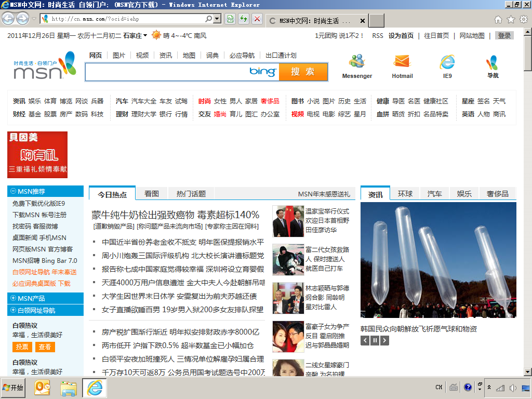This screenshot has width=532, height=399.
Task: Click the orange 投票 button
Action: [x=22, y=347]
